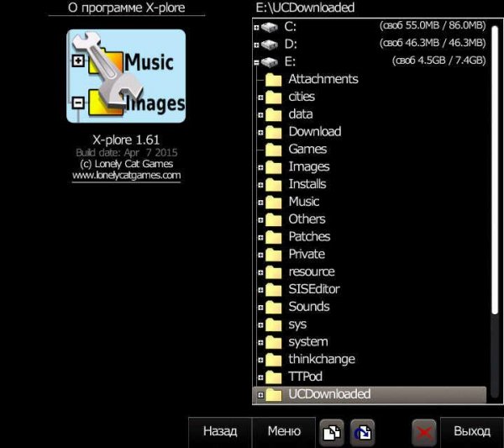Image resolution: width=504 pixels, height=448 pixels.
Task: Click the UCDownloaded folder icon
Action: tap(274, 395)
